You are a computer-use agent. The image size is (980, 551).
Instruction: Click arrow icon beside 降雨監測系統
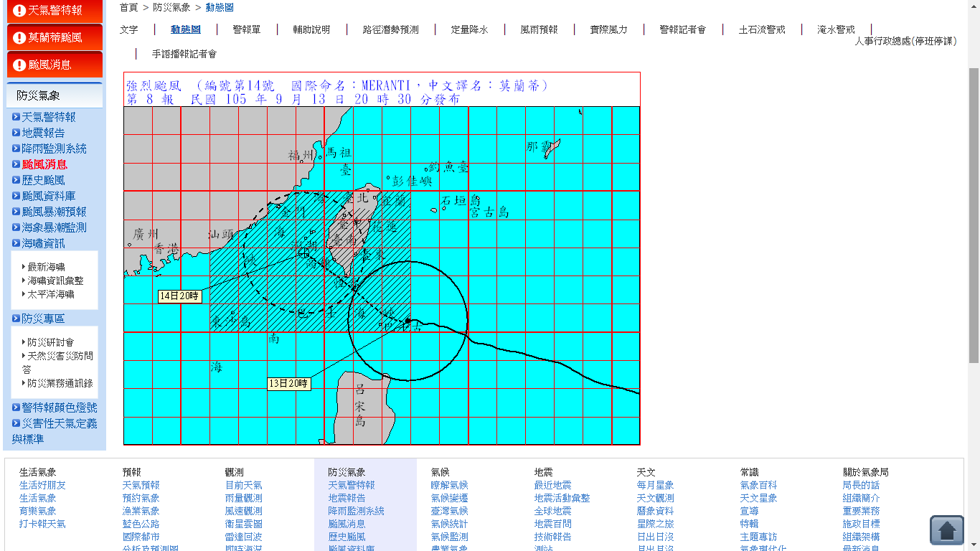pos(16,149)
